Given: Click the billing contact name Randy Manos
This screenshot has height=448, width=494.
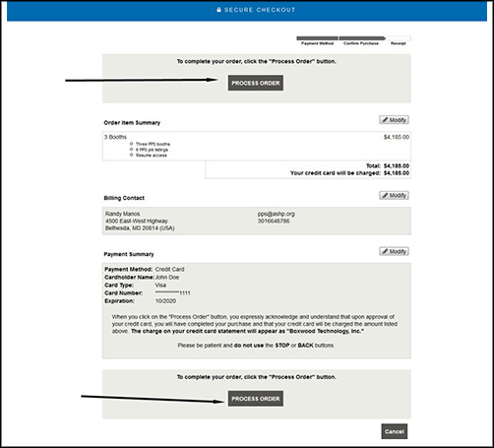Looking at the screenshot, I should tap(122, 214).
